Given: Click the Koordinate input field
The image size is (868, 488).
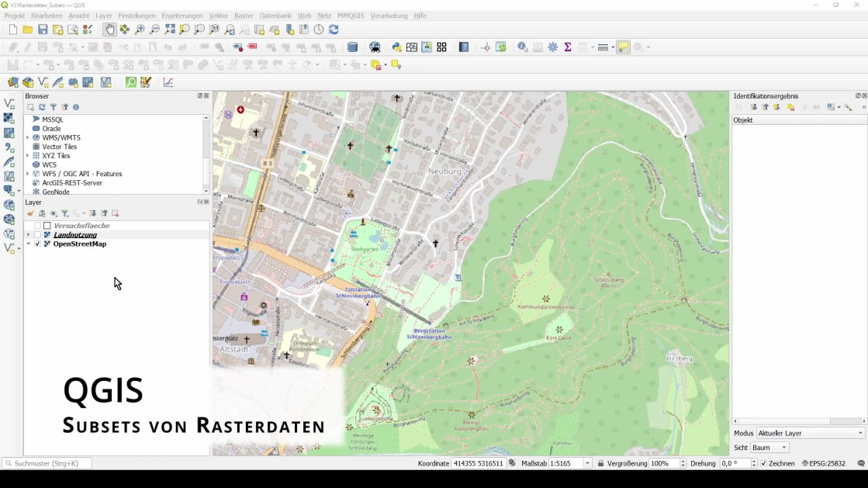Looking at the screenshot, I should point(479,463).
